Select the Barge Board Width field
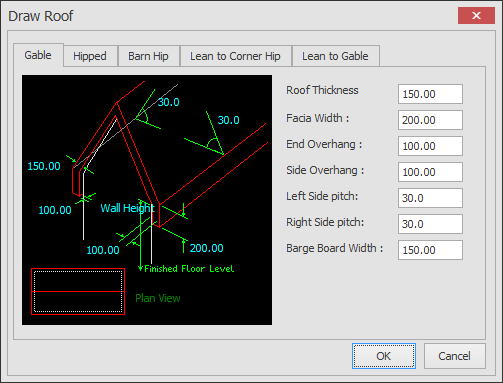 430,250
